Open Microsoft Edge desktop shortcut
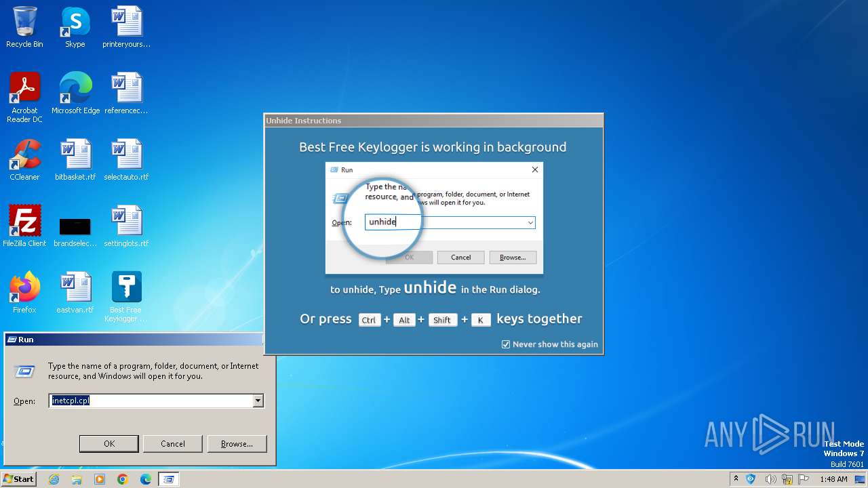868x488 pixels. pos(75,94)
